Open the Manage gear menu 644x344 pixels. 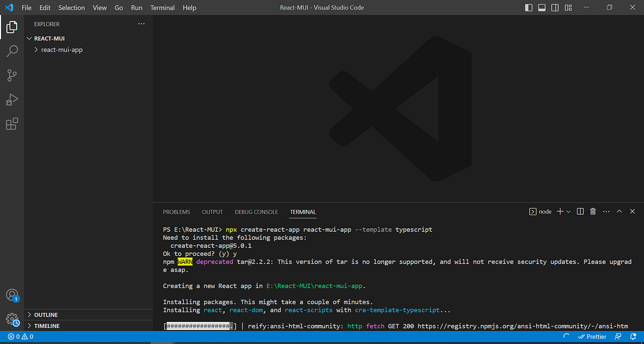click(x=12, y=319)
